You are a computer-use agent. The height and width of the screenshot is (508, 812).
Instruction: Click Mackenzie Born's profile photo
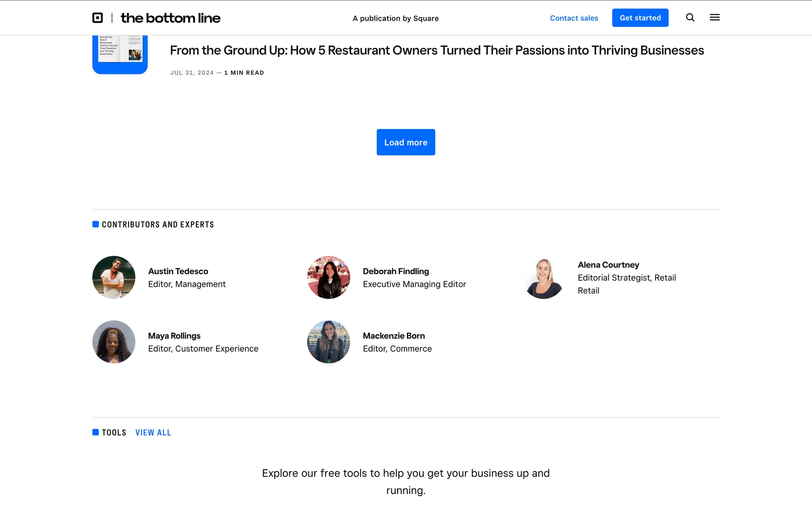329,342
